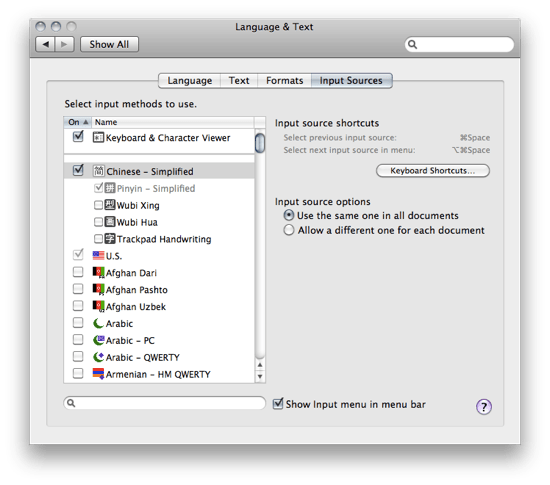550x485 pixels.
Task: Click the Arabic – QWERTY crescent icon
Action: click(x=98, y=357)
